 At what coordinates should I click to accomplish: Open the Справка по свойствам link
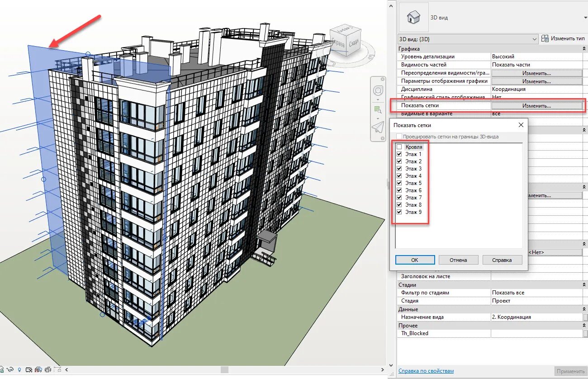[x=426, y=371]
